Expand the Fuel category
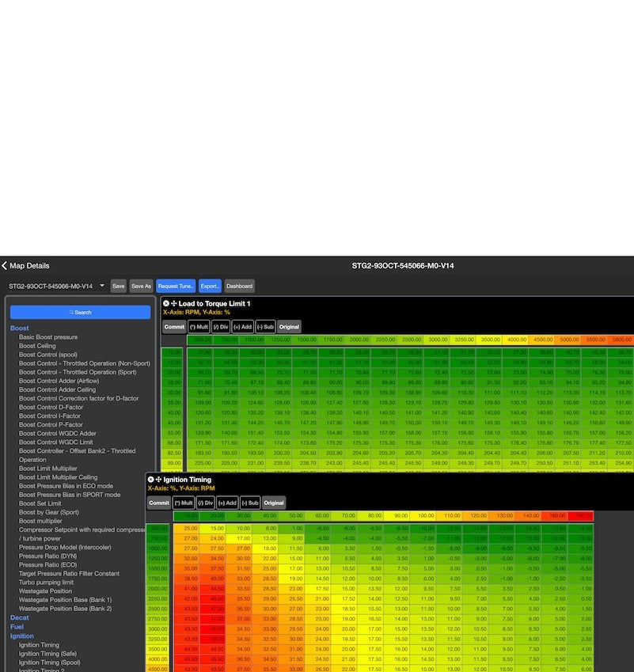634x672 pixels. click(x=17, y=627)
